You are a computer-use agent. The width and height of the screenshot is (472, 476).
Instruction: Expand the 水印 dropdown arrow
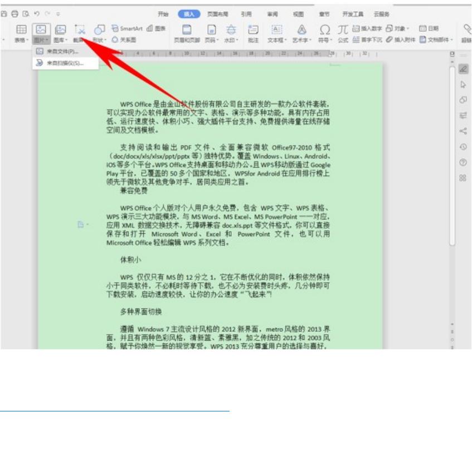pyautogui.click(x=237, y=40)
